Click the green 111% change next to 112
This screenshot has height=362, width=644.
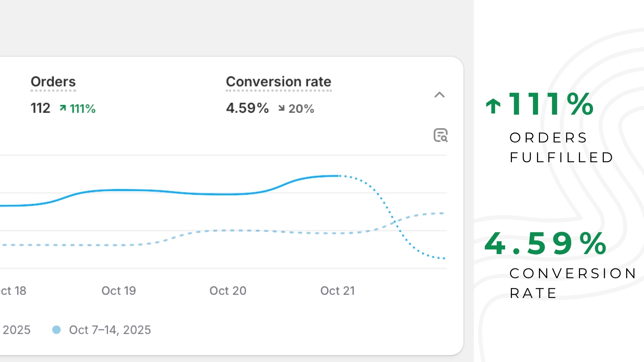(83, 109)
